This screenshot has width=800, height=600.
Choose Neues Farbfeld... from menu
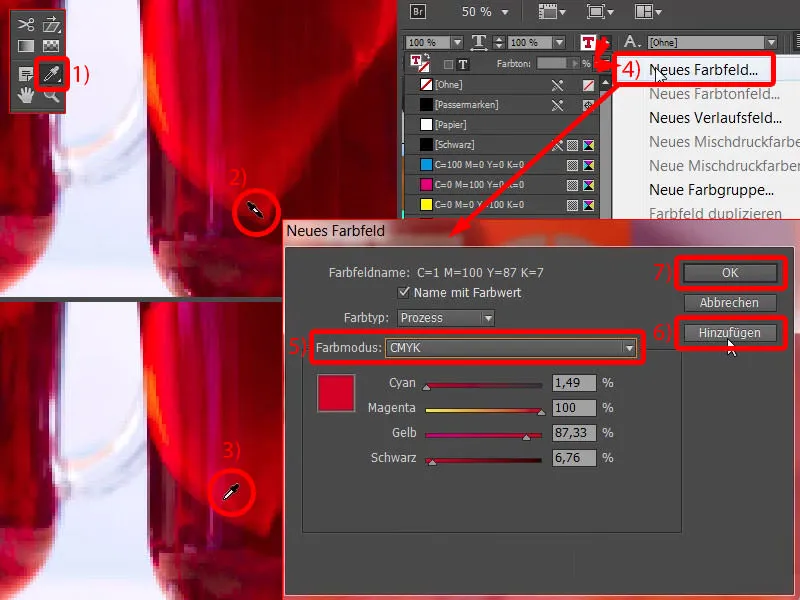pos(703,70)
